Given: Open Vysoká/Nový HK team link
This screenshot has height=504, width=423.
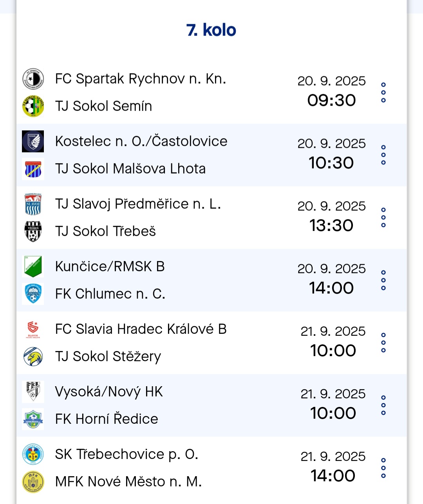Looking at the screenshot, I should (x=109, y=392).
